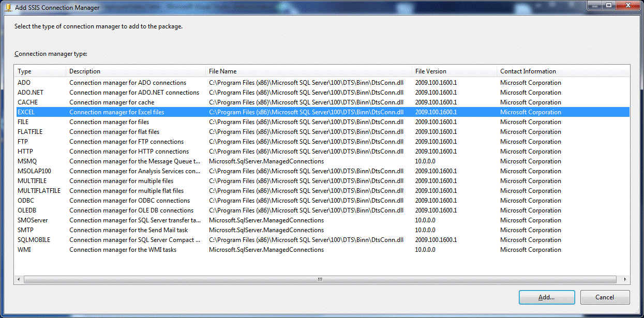This screenshot has height=318, width=644.
Task: Sort by the Contact Information column header
Action: click(x=563, y=71)
